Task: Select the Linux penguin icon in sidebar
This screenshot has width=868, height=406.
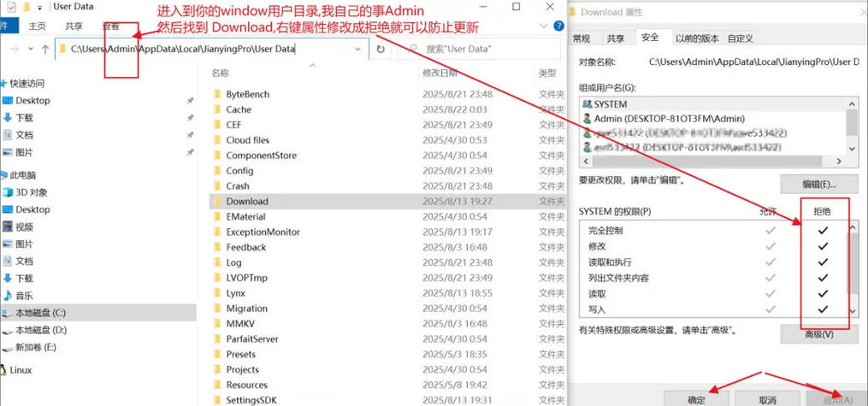Action: [x=4, y=370]
